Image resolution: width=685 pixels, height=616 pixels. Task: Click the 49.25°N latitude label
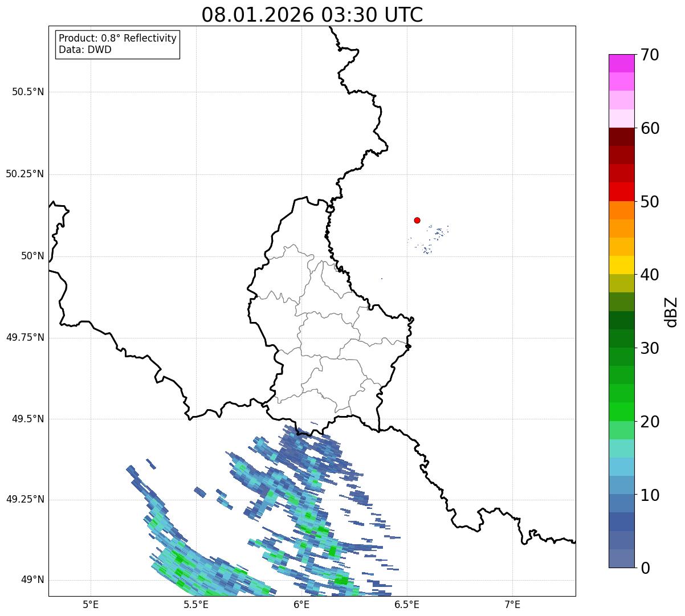[x=25, y=499]
